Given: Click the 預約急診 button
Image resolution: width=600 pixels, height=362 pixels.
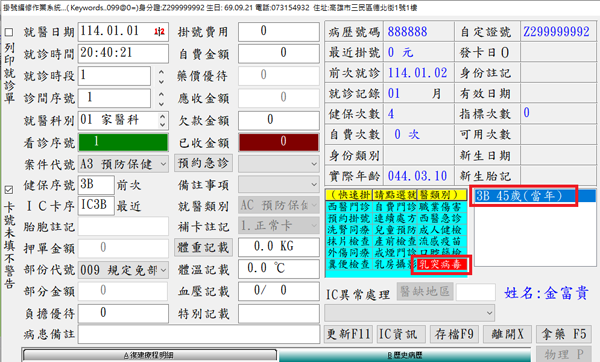Looking at the screenshot, I should [203, 164].
